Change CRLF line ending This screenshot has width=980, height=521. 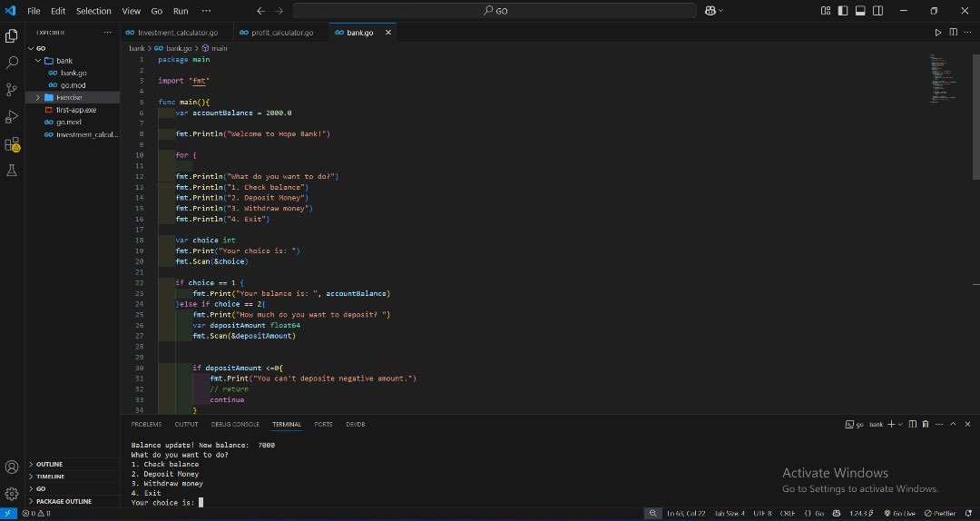tap(788, 514)
